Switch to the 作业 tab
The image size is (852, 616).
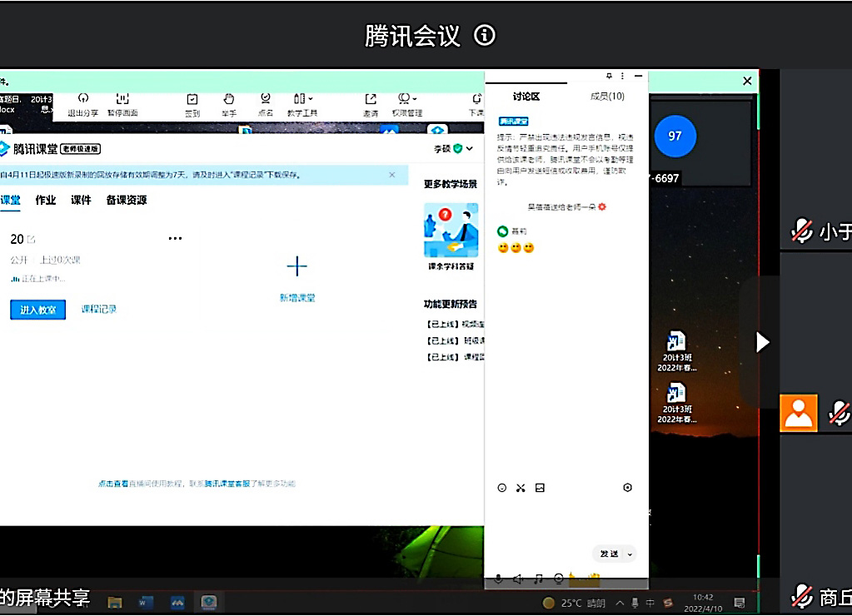46,200
